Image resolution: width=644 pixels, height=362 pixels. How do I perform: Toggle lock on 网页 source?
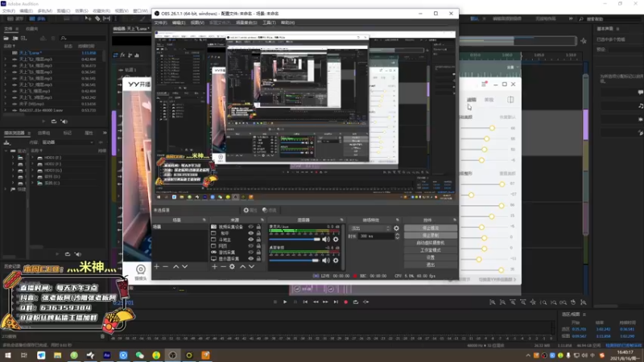[x=258, y=246]
